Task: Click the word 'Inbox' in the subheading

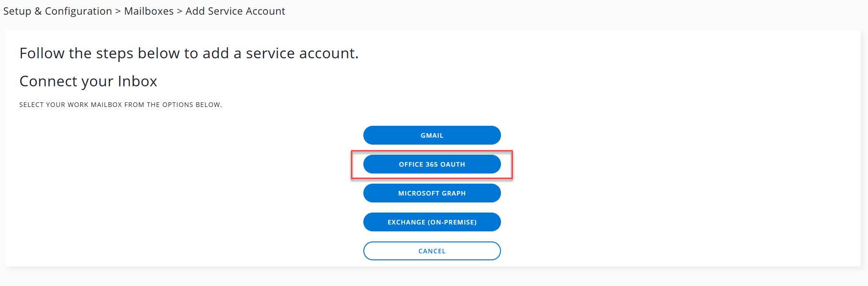Action: (137, 81)
